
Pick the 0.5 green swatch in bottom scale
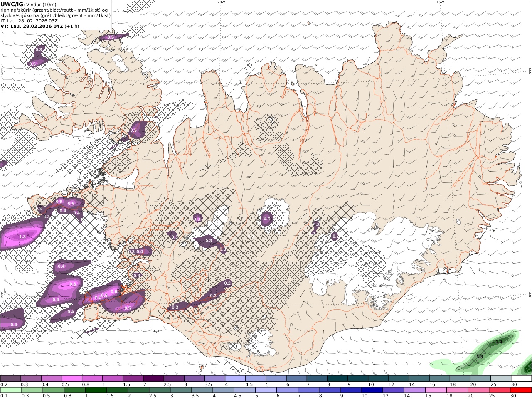coord(53,390)
